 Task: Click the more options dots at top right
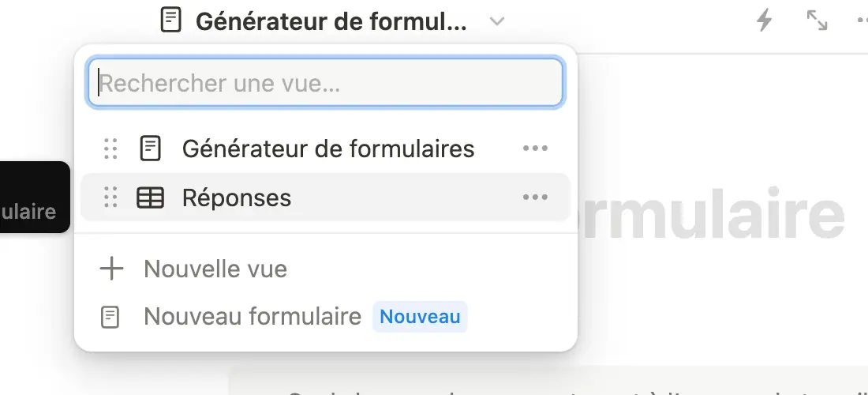coord(862,21)
